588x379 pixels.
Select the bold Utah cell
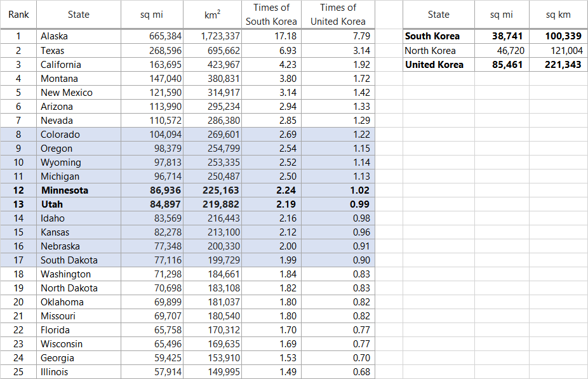(x=78, y=204)
